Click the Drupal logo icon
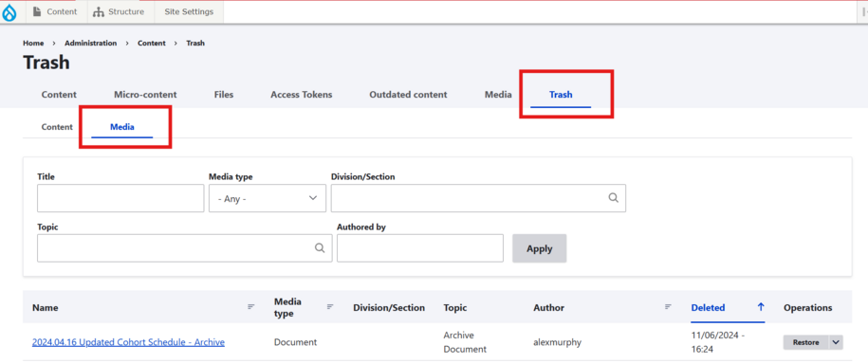Screen dimensions: 868x363 pyautogui.click(x=10, y=11)
